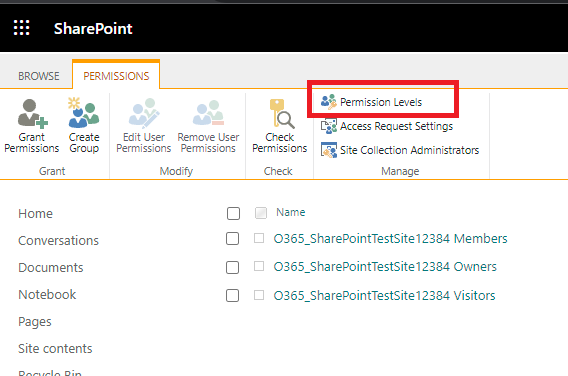Screen dimensions: 568x376
Task: Go to Home in the left navigation
Action: [x=36, y=214]
